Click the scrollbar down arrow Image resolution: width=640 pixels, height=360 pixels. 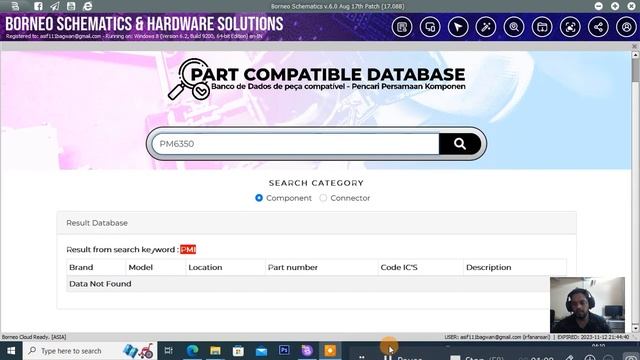635,328
